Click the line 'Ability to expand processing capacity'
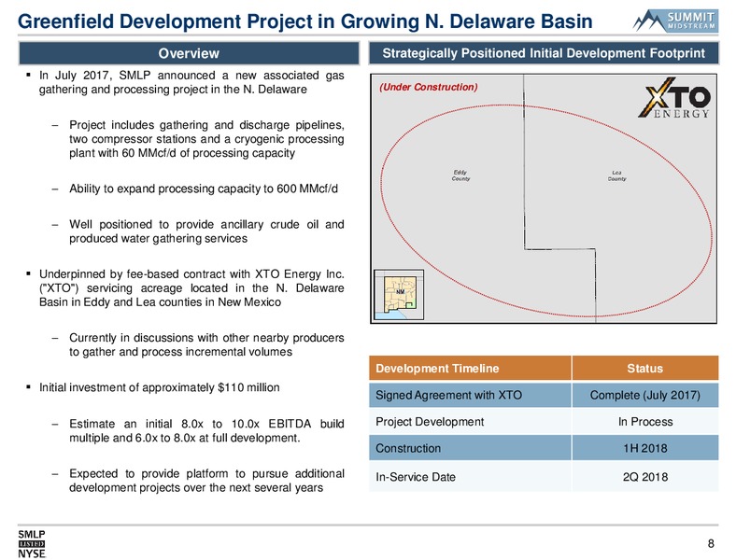Viewport: 736px width, 560px height. click(x=204, y=189)
